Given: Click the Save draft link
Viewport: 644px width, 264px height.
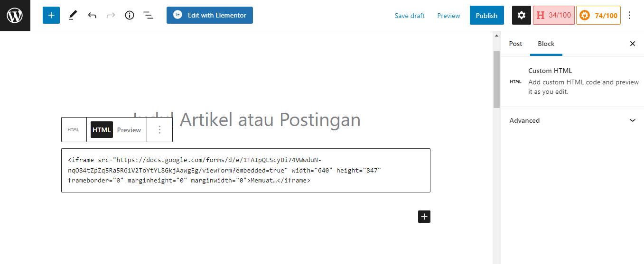Looking at the screenshot, I should 410,16.
